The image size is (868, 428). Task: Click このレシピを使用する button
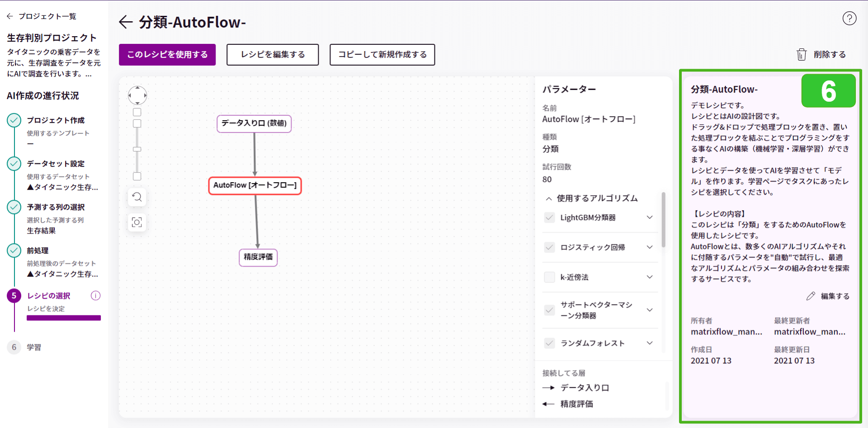click(167, 55)
